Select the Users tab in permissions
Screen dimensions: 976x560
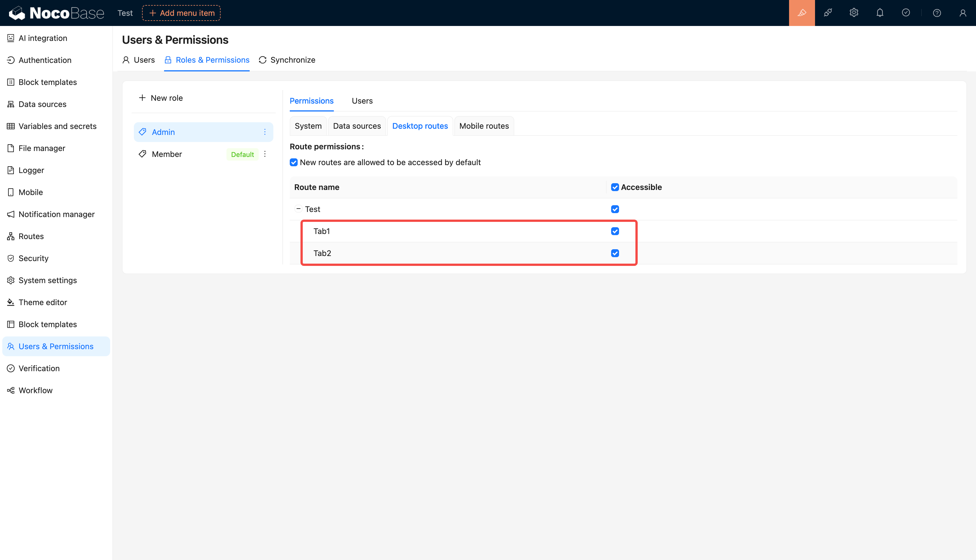click(362, 100)
